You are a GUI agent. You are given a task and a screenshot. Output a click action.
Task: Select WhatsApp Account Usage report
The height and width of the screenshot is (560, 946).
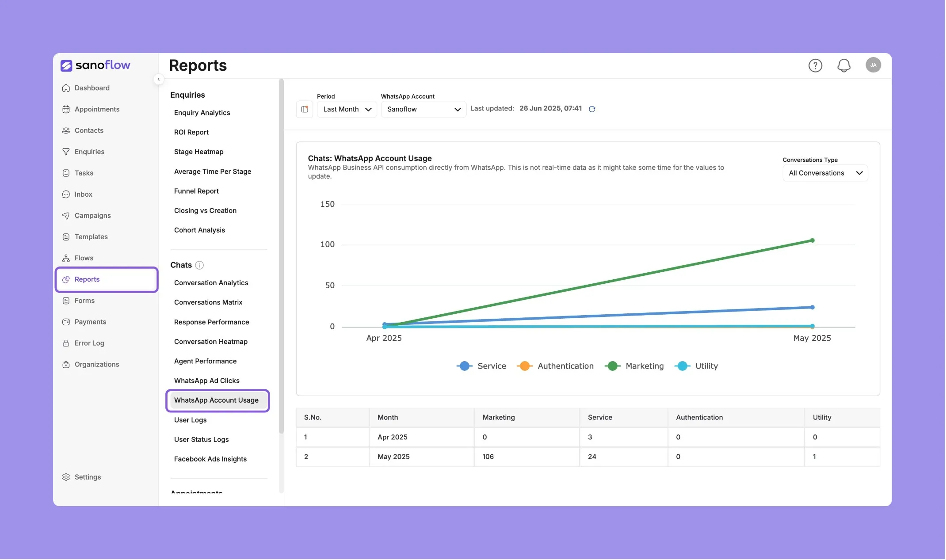[217, 401]
